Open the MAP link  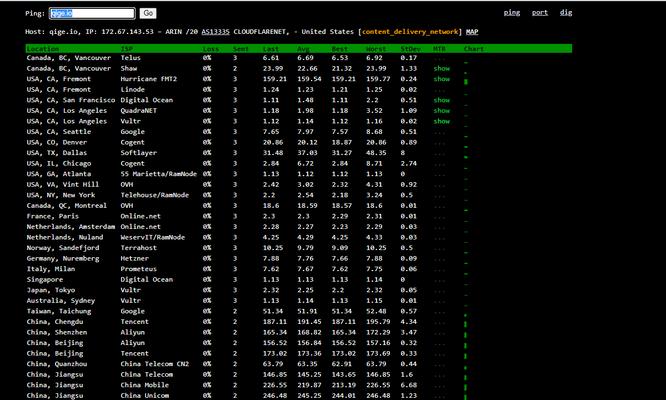[x=472, y=32]
